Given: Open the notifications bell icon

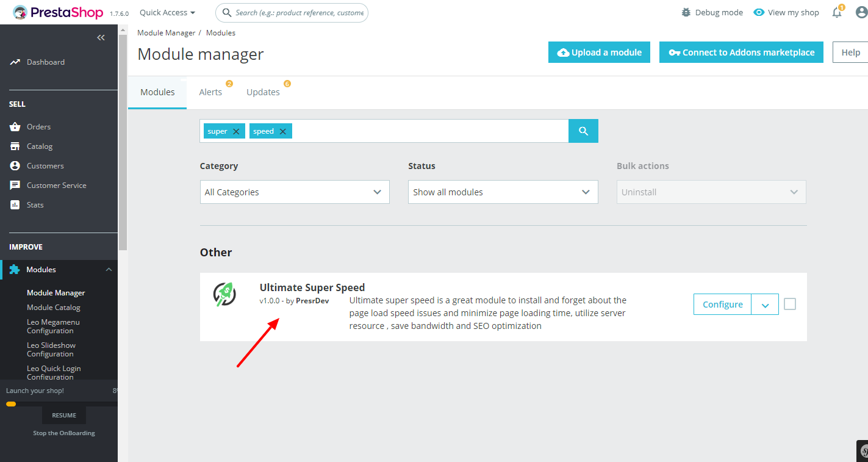Looking at the screenshot, I should point(837,12).
